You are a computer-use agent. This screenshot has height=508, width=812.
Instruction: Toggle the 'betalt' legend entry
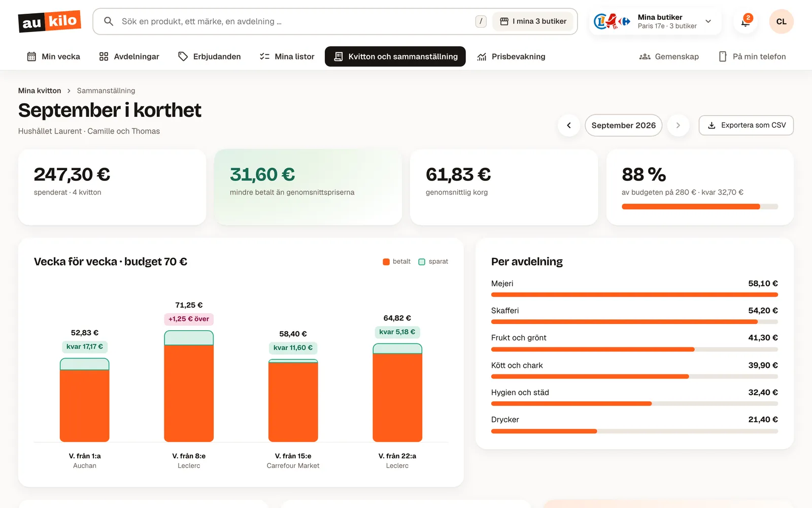pos(396,262)
